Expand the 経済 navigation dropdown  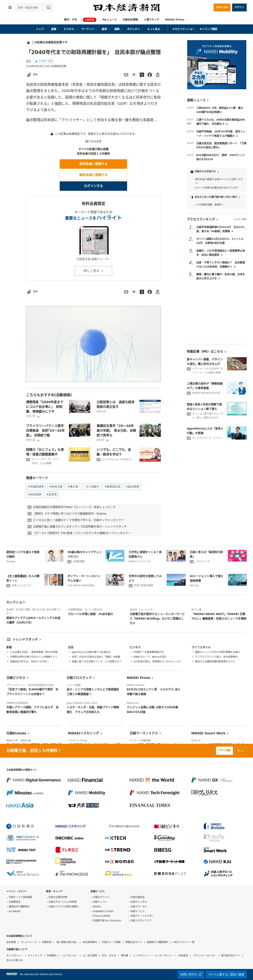(106, 29)
